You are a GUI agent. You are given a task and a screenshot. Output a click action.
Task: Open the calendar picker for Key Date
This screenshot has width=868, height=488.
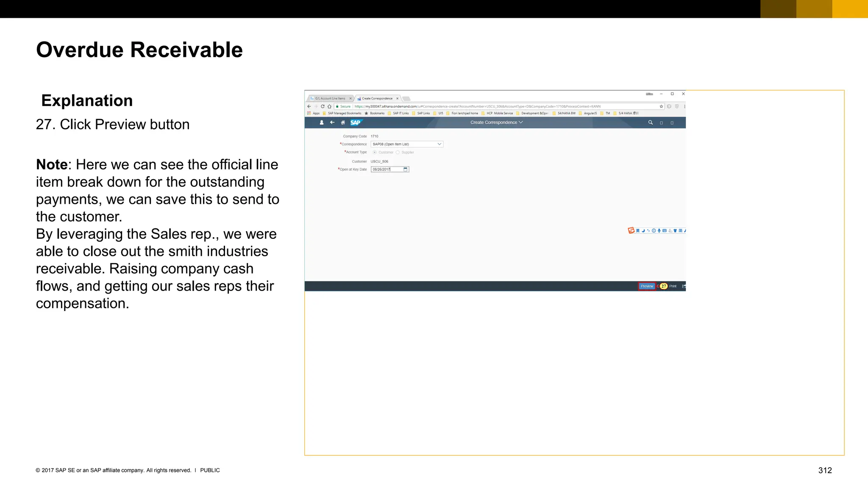point(406,169)
